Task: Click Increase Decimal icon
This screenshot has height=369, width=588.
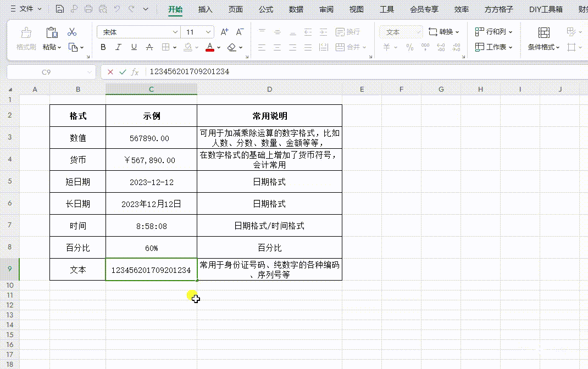Action: 441,47
